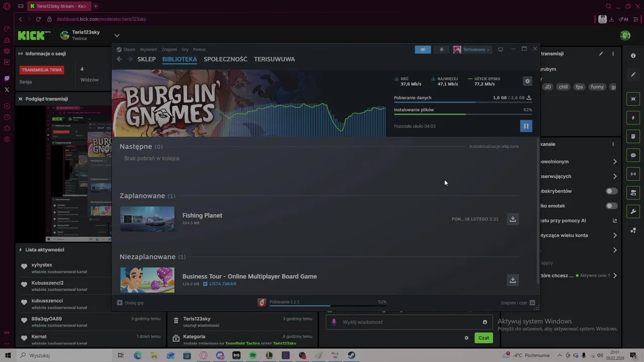The height and width of the screenshot is (362, 644).
Task: Open AI chat moderation external link icon
Action: tap(615, 221)
